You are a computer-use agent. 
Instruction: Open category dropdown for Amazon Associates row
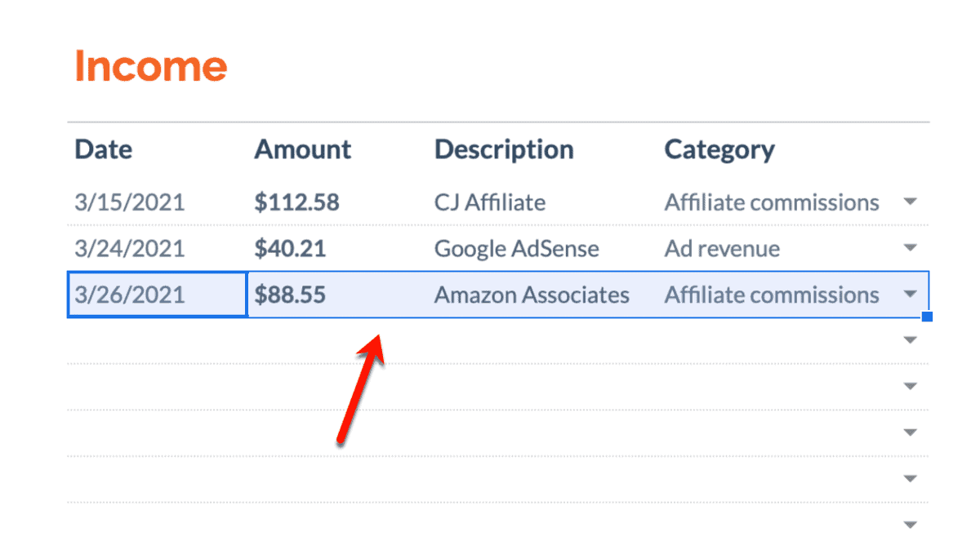(x=911, y=295)
